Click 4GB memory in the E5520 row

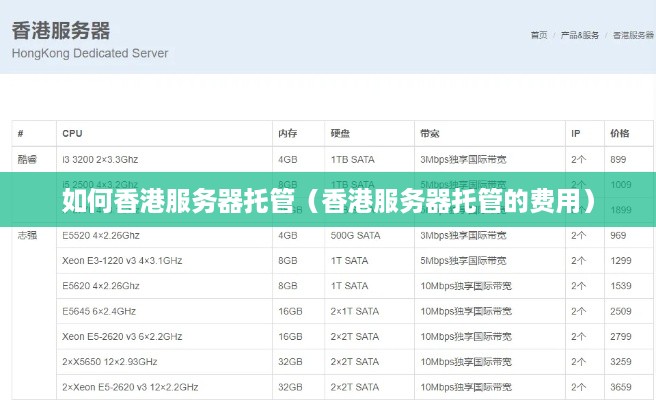pos(288,235)
